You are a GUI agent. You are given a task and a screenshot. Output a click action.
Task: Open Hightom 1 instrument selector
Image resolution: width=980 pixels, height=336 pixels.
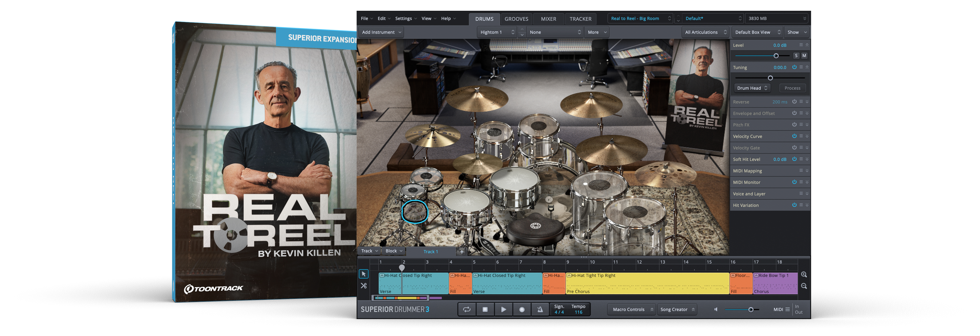coord(497,32)
